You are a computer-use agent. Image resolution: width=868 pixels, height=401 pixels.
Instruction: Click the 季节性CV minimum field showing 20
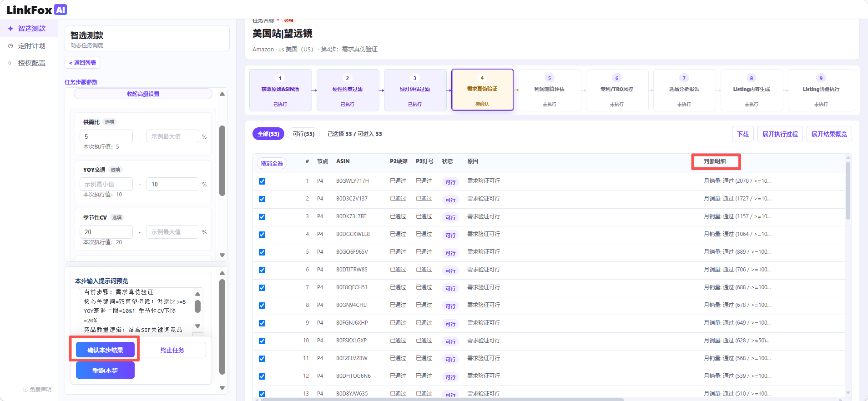pyautogui.click(x=106, y=232)
